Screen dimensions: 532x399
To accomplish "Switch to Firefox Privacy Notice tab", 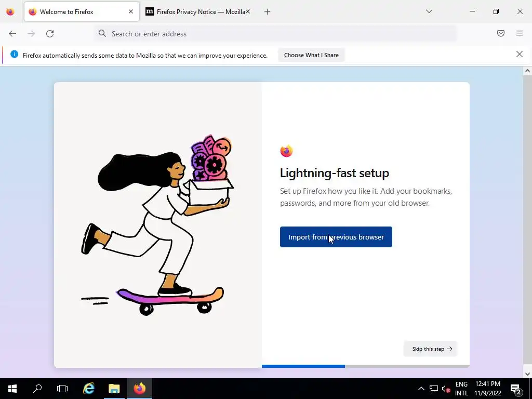I will click(x=197, y=12).
